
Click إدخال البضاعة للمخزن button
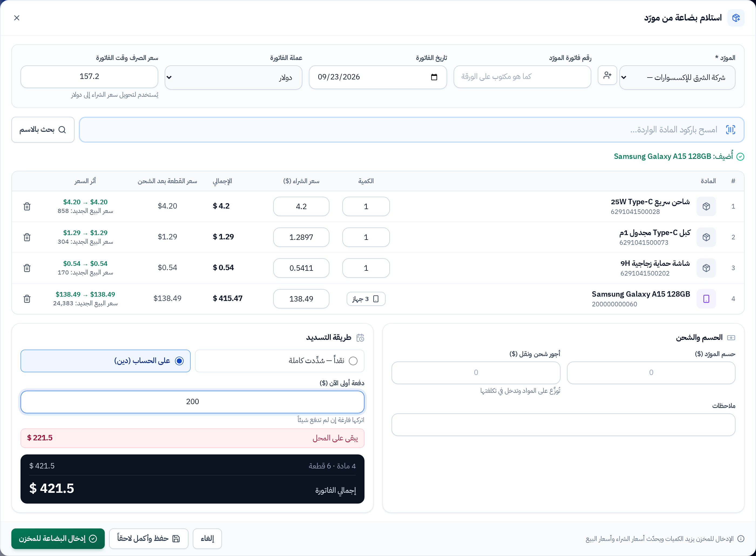click(58, 538)
